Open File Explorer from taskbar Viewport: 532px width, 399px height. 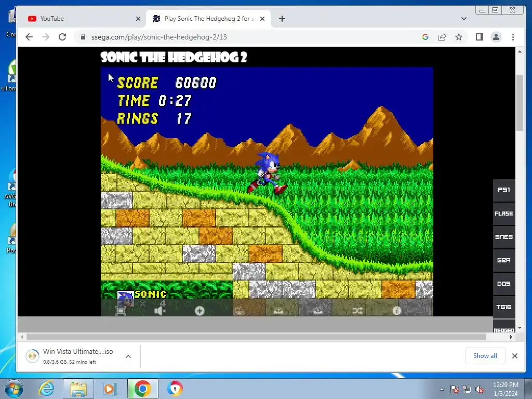point(78,389)
